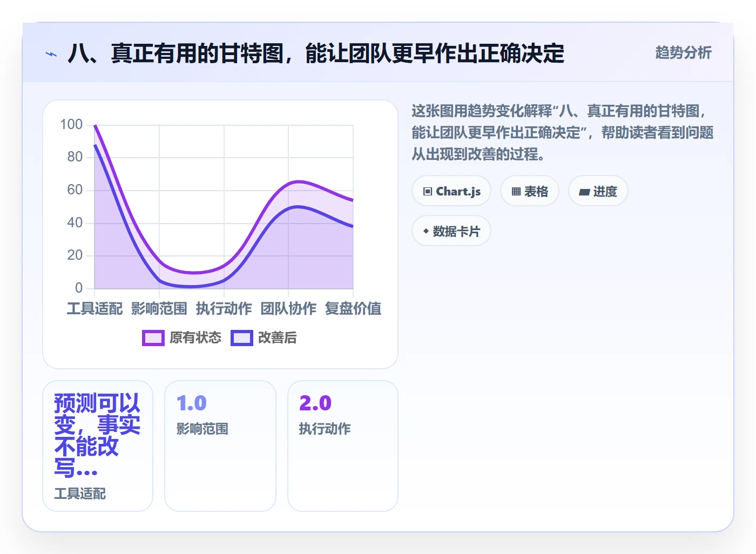Image resolution: width=756 pixels, height=554 pixels.
Task: Click the 20 y-axis tick label
Action: [75, 255]
